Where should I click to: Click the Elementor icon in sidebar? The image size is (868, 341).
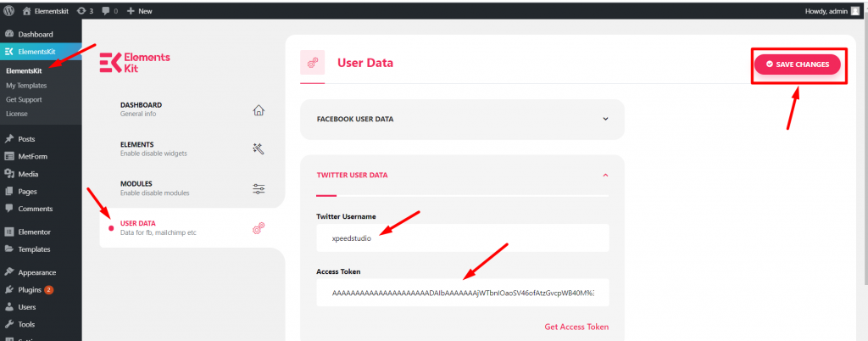(8, 232)
